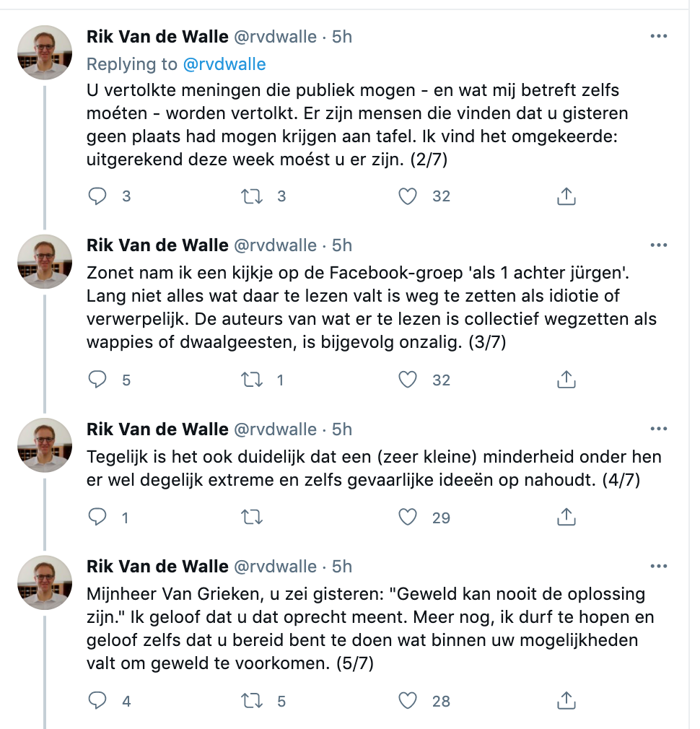Open more options on the (2/7) tweet
The height and width of the screenshot is (729, 700).
(659, 36)
